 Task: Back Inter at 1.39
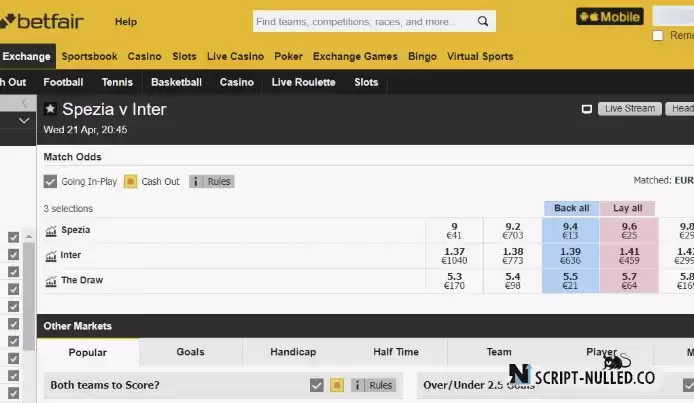coord(571,256)
